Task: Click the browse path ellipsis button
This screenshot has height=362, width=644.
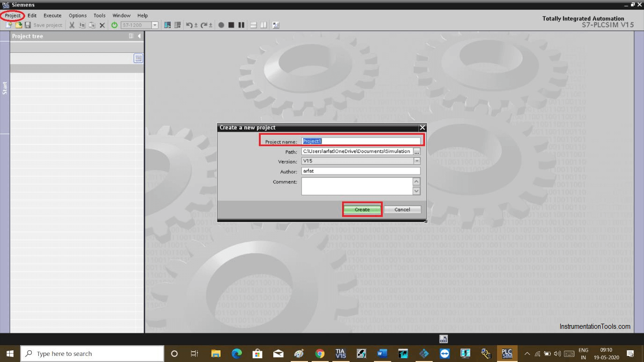Action: click(417, 152)
